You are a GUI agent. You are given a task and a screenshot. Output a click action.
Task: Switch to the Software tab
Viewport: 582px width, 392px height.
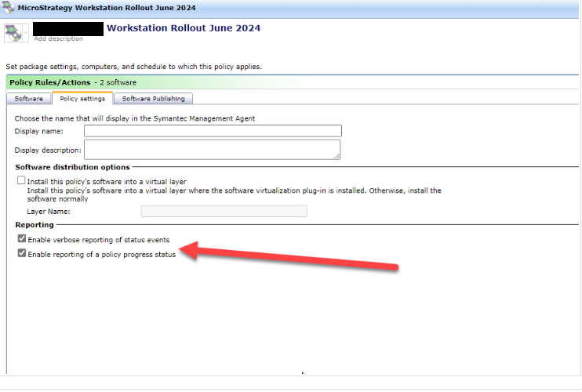point(28,99)
